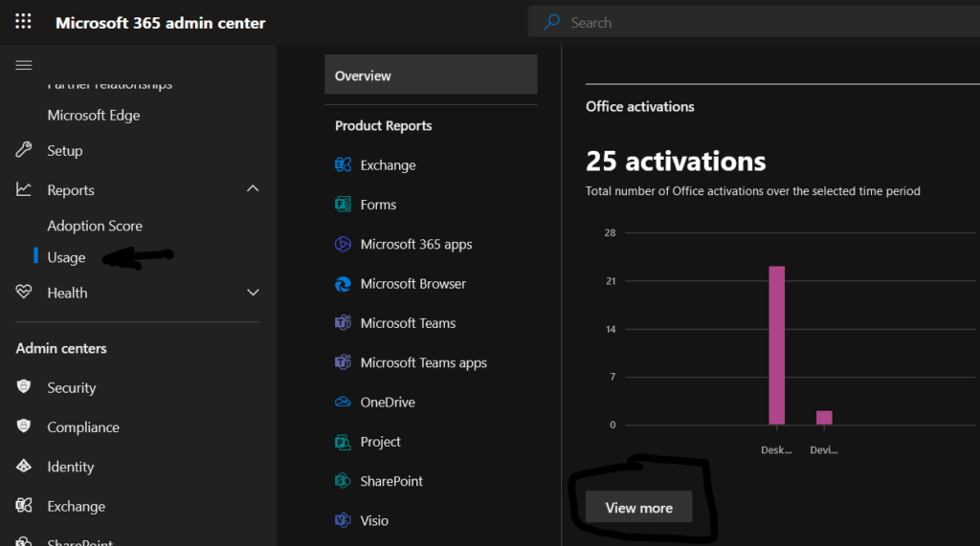Open the Visio product report

pos(374,520)
